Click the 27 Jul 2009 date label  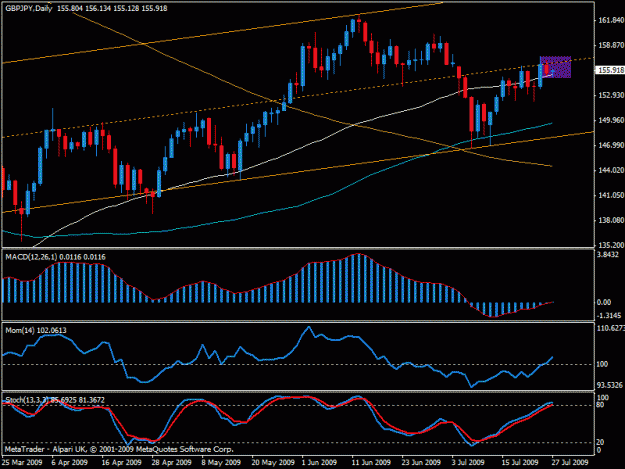[570, 463]
